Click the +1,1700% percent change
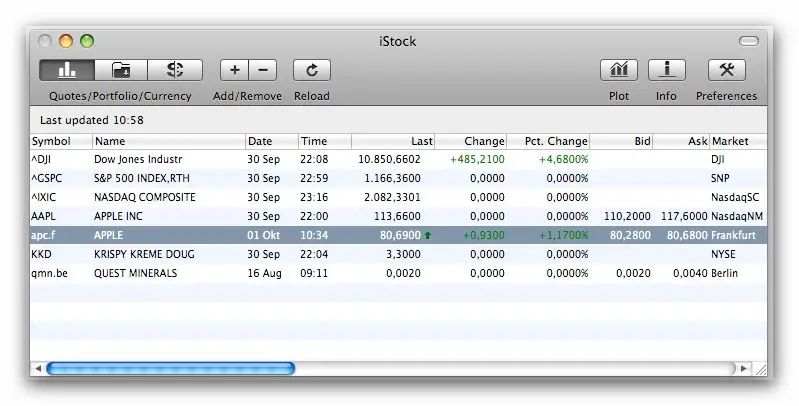This screenshot has width=799, height=406. pos(564,235)
